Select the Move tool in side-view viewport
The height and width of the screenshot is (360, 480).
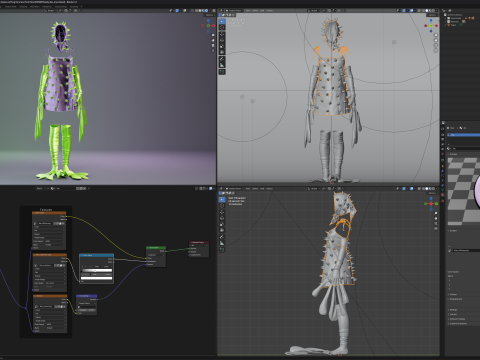click(222, 212)
